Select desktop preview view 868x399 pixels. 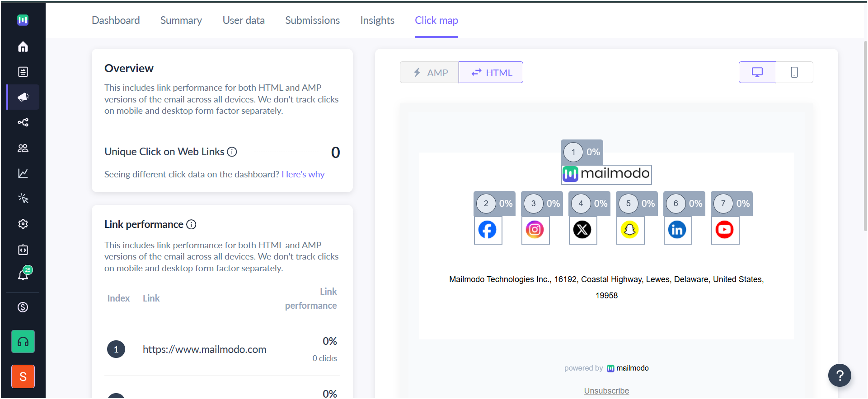[x=757, y=72]
